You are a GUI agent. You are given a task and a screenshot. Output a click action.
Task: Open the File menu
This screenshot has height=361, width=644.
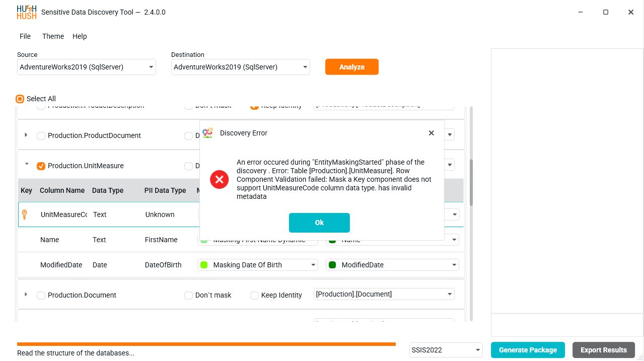tap(25, 36)
